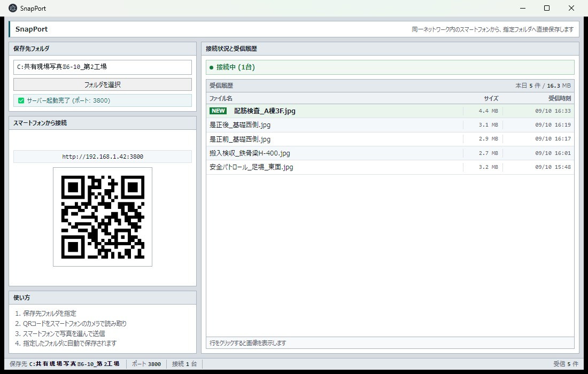Click the 09/10 16:17 time cell

[553, 139]
